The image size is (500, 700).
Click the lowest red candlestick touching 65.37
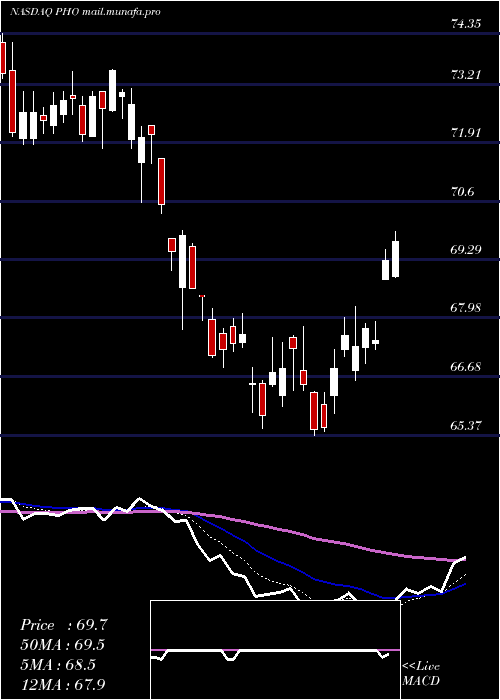314,411
